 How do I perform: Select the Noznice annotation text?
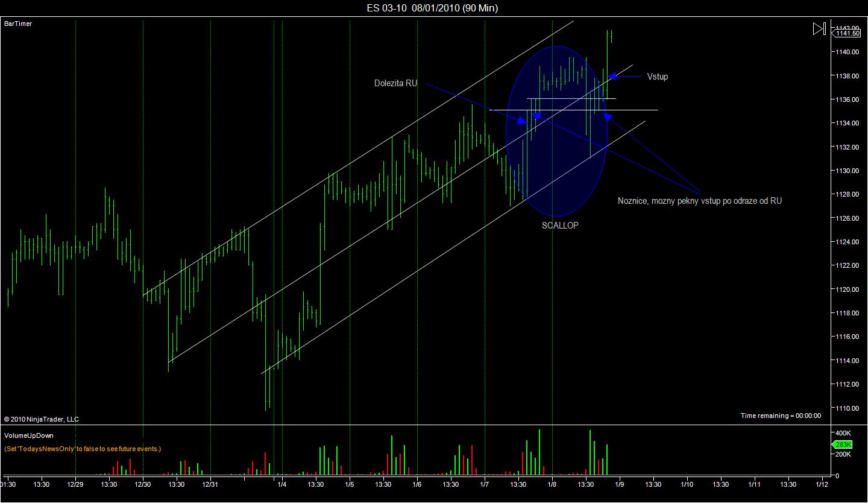point(700,201)
